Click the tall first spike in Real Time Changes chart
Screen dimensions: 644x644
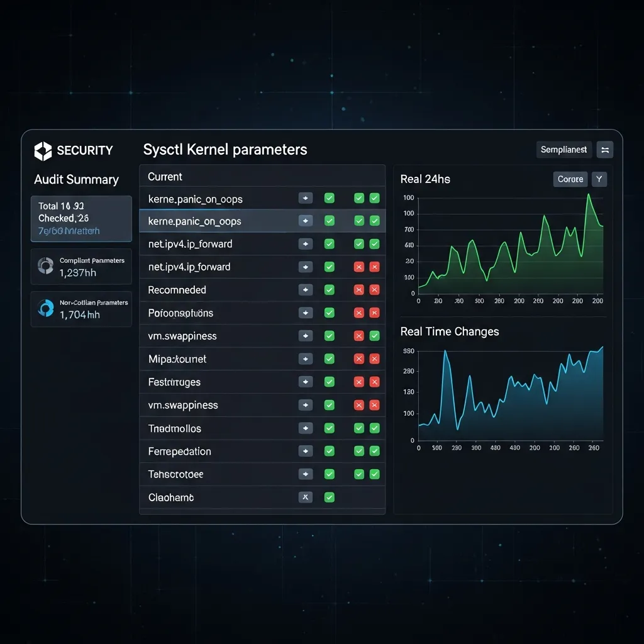445,351
